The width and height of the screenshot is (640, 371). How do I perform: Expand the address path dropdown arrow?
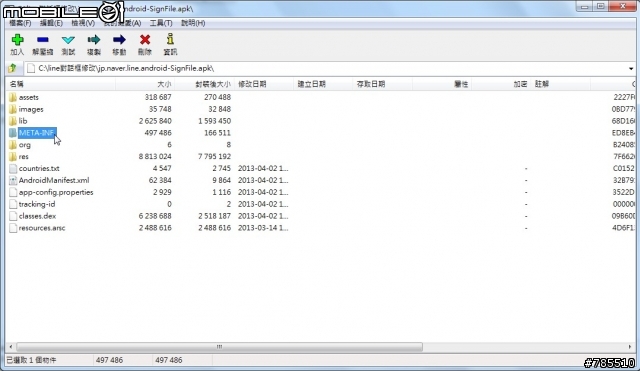click(631, 69)
